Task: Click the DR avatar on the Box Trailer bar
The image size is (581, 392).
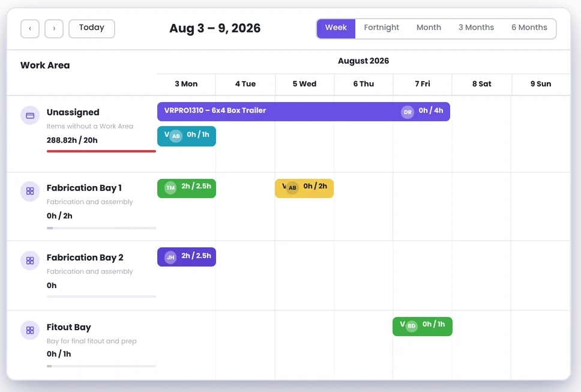Action: tap(408, 112)
